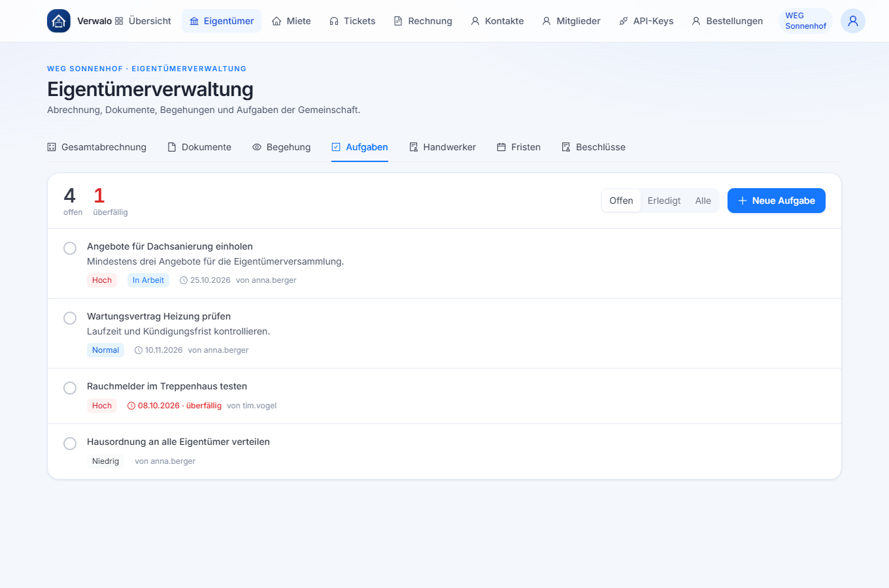Screen dimensions: 889x588
Task: Show all tasks via Alle filter
Action: pyautogui.click(x=703, y=201)
